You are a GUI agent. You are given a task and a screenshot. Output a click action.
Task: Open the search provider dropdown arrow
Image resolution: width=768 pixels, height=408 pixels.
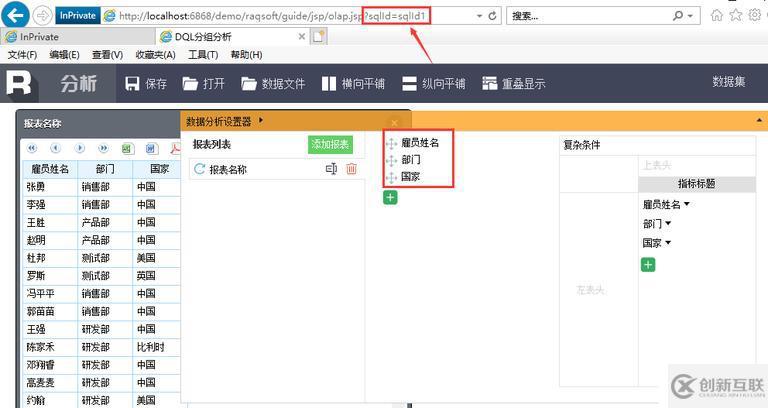pyautogui.click(x=690, y=16)
